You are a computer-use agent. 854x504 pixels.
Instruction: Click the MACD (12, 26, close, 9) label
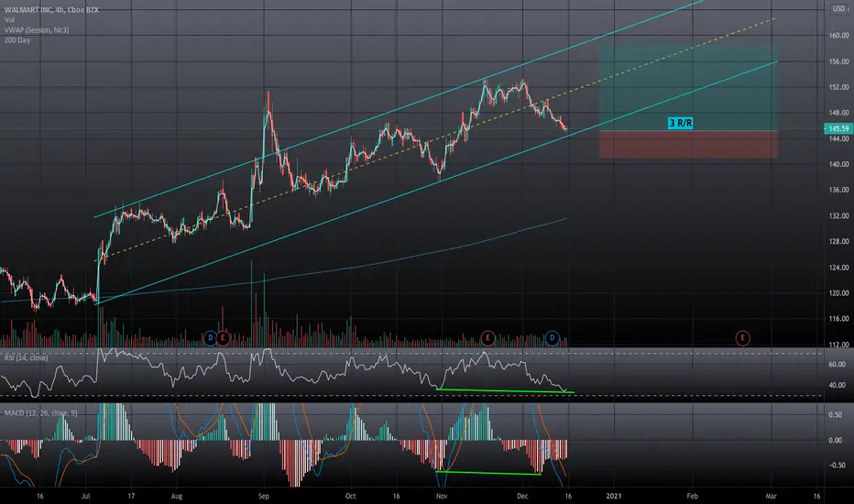41,413
